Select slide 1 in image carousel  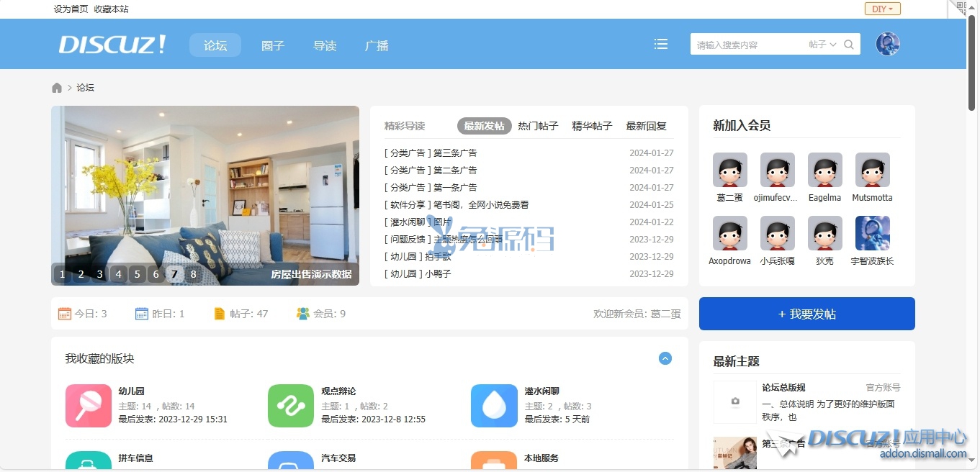tap(63, 274)
